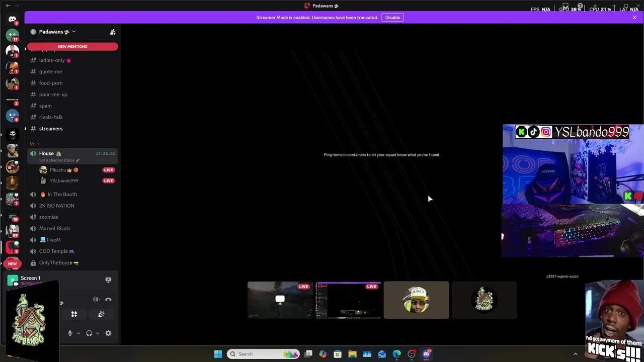Open the ladies-only channel
644x362 pixels.
click(x=72, y=60)
